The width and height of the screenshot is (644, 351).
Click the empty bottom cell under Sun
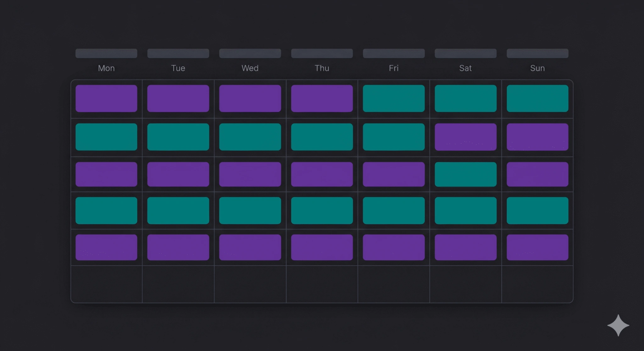coord(537,284)
